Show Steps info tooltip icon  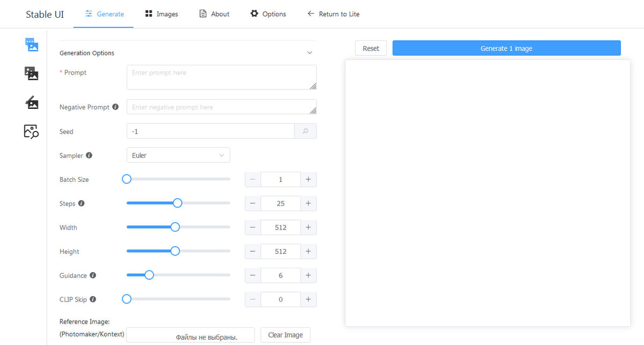click(81, 203)
